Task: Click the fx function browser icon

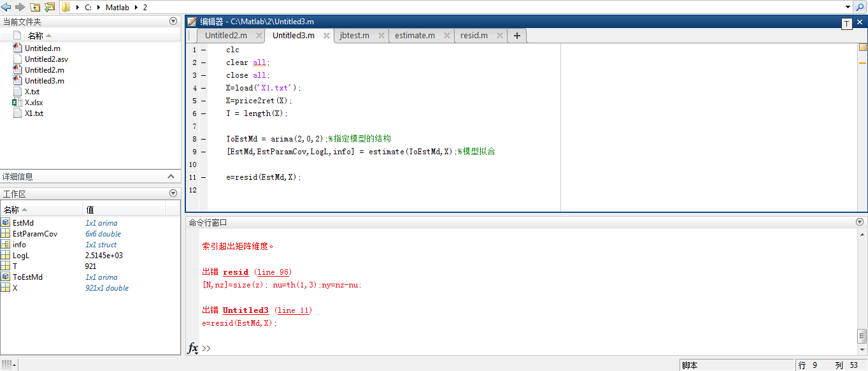Action: pyautogui.click(x=192, y=348)
